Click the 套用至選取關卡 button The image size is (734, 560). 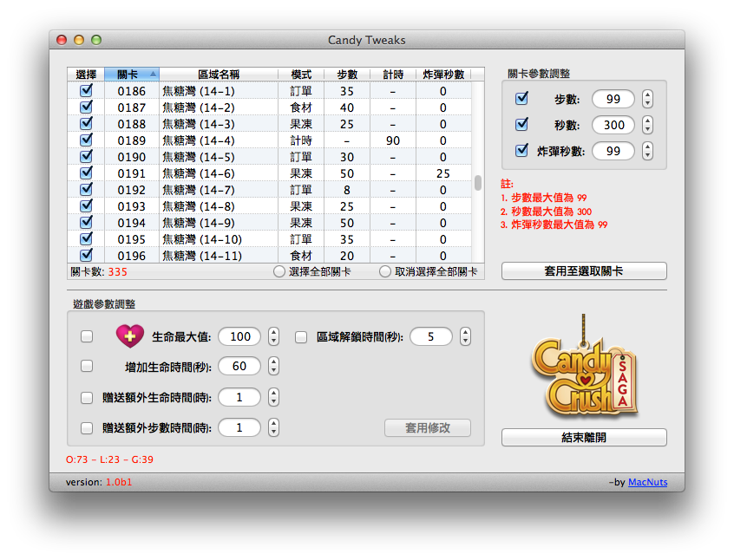(584, 270)
